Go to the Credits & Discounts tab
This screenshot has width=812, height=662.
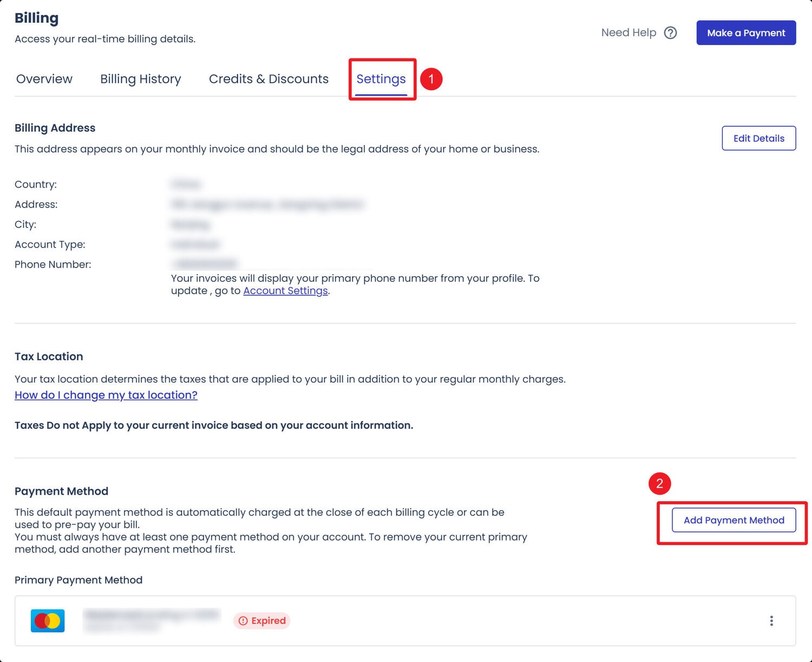269,79
